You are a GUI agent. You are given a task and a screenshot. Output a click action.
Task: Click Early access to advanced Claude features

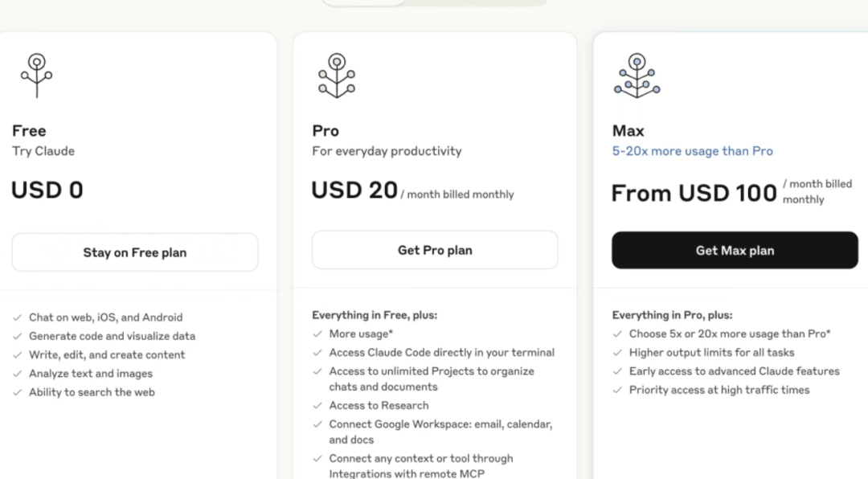click(x=734, y=371)
